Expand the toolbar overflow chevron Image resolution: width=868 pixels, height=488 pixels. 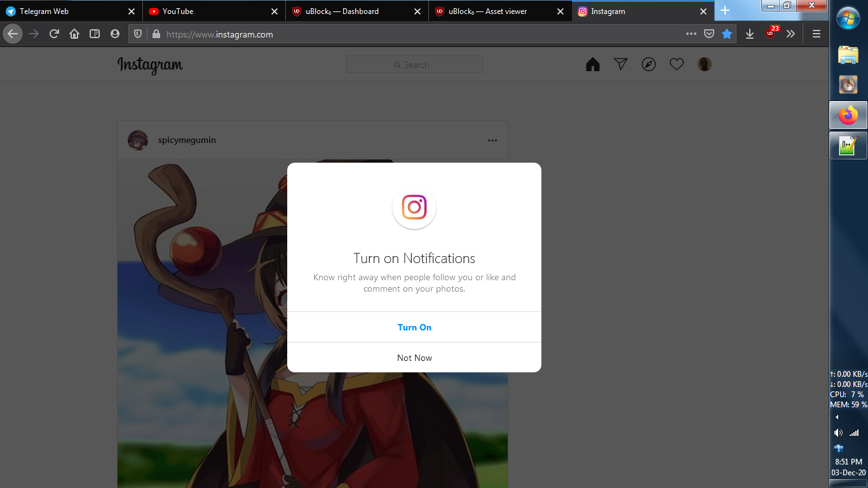(790, 34)
